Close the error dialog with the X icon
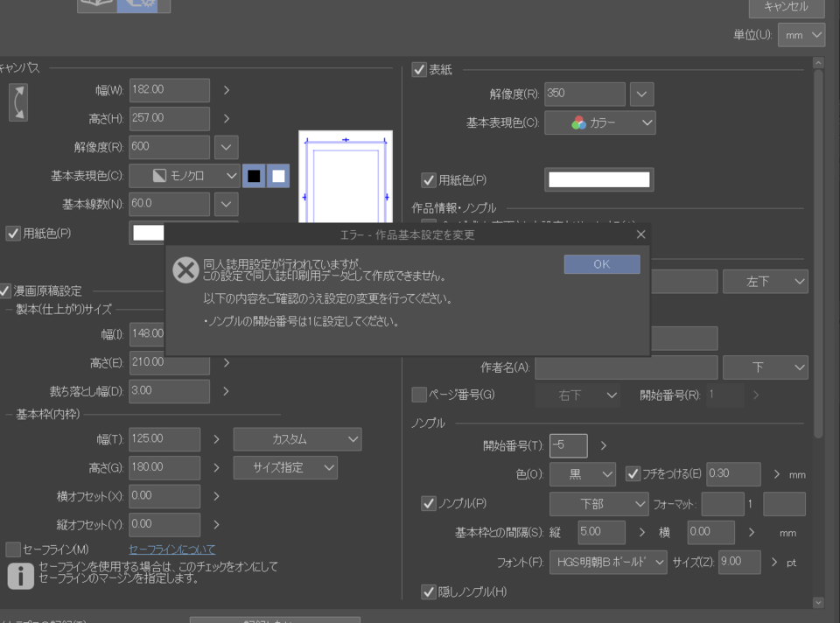This screenshot has width=840, height=623. click(x=640, y=234)
